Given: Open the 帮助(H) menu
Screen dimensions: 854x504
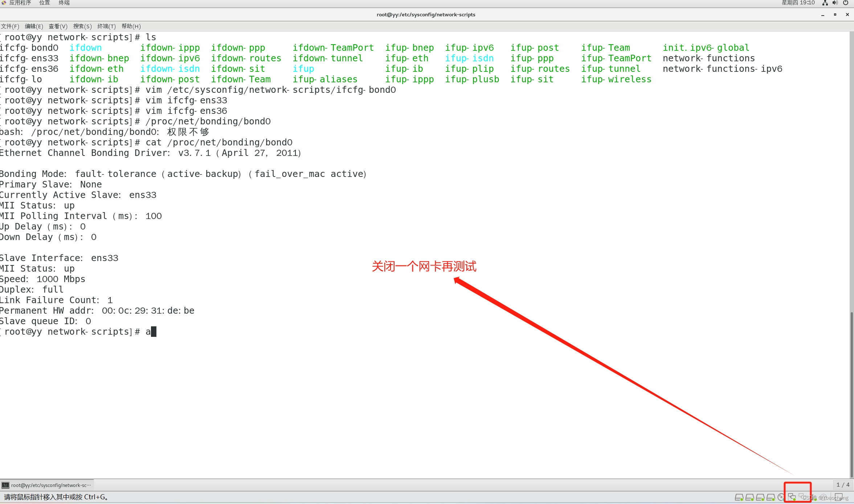Looking at the screenshot, I should [x=131, y=26].
